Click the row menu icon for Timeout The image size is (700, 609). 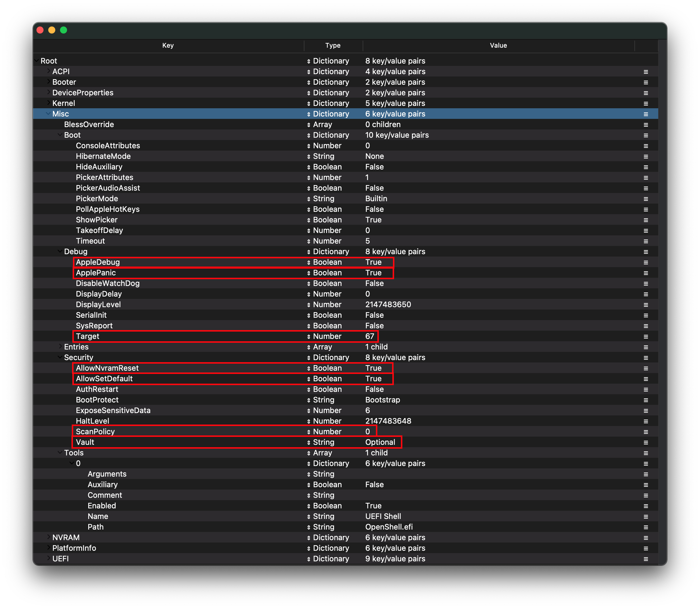646,241
